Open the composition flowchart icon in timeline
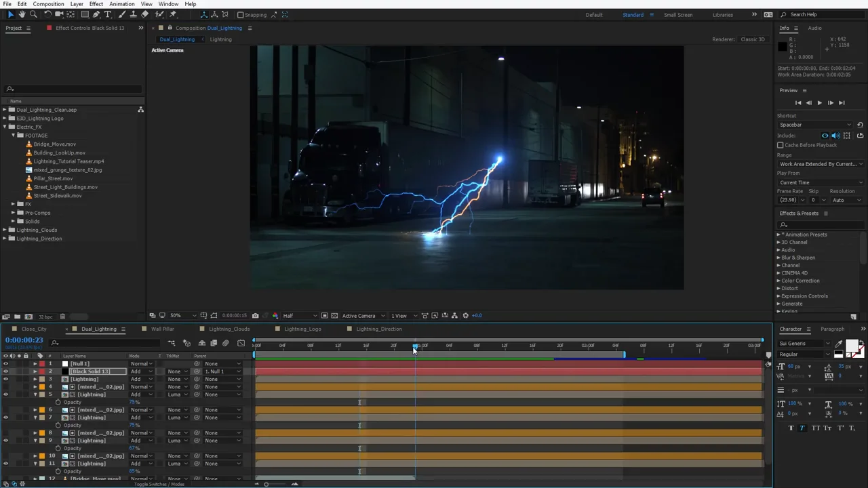 click(x=172, y=343)
